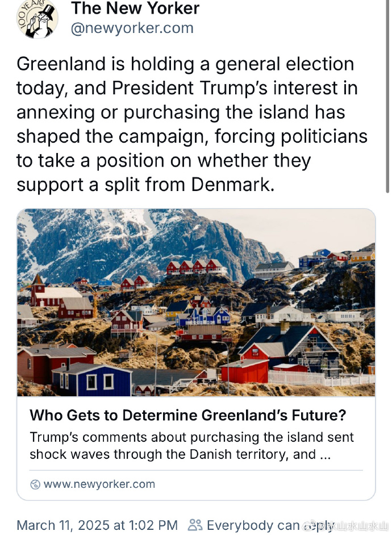The image size is (392, 535).
Task: Click the blue house in the preview photo
Action: coord(91,379)
